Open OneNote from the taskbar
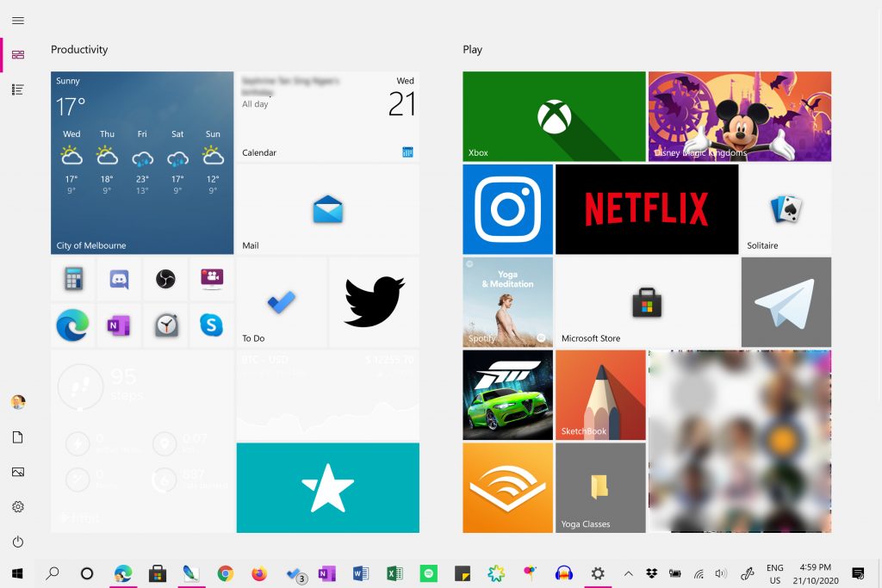The image size is (882, 588). [x=326, y=573]
